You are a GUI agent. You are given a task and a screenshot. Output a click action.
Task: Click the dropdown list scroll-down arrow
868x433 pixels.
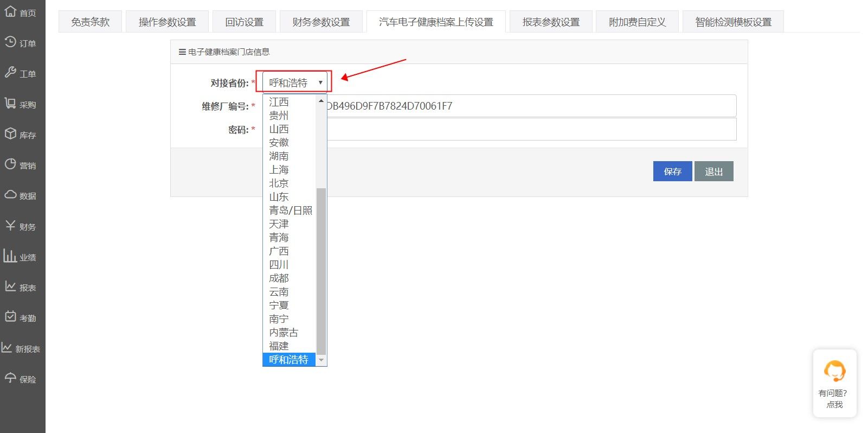click(x=321, y=360)
